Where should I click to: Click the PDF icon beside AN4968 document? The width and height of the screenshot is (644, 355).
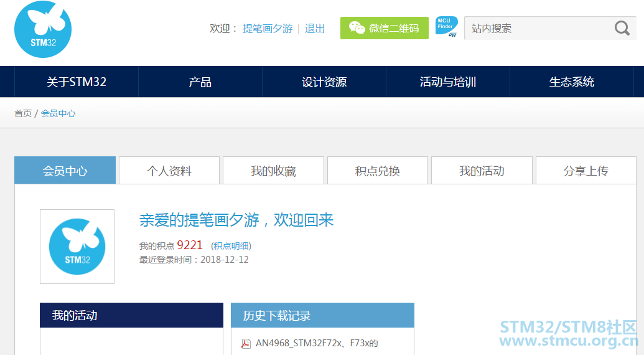(x=246, y=344)
